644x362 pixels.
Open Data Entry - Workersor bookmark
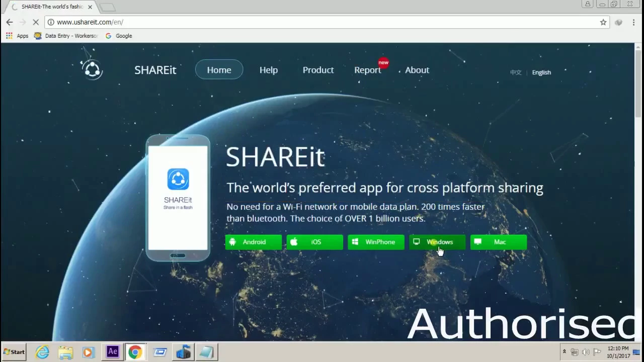65,36
